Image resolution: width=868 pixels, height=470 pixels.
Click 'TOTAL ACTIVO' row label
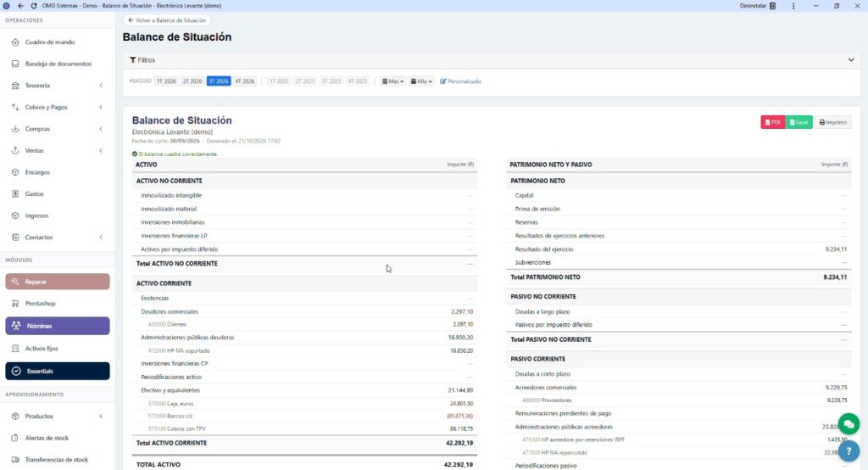159,464
